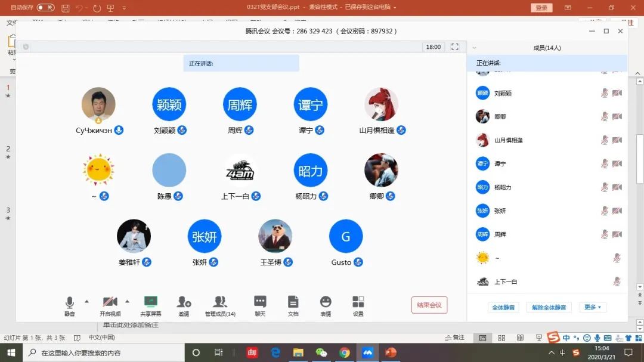Open the 邀请 invite icon
The width and height of the screenshot is (644, 362).
click(184, 302)
